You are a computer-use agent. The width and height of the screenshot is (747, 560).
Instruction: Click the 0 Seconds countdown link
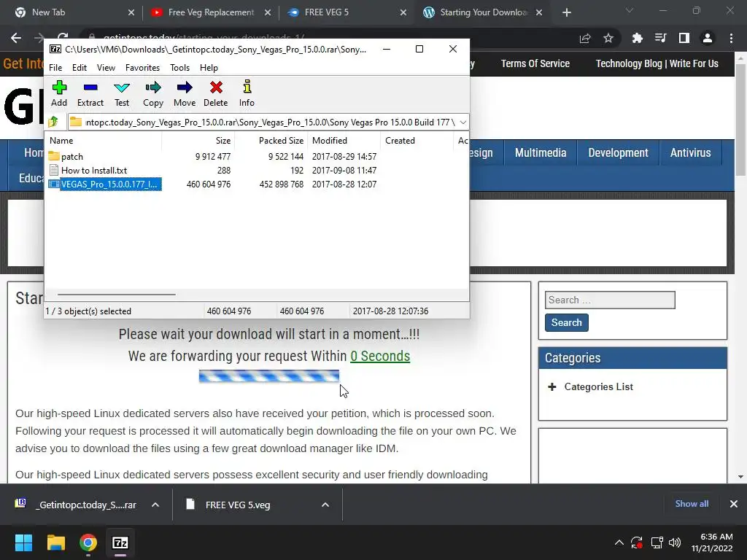pos(379,356)
